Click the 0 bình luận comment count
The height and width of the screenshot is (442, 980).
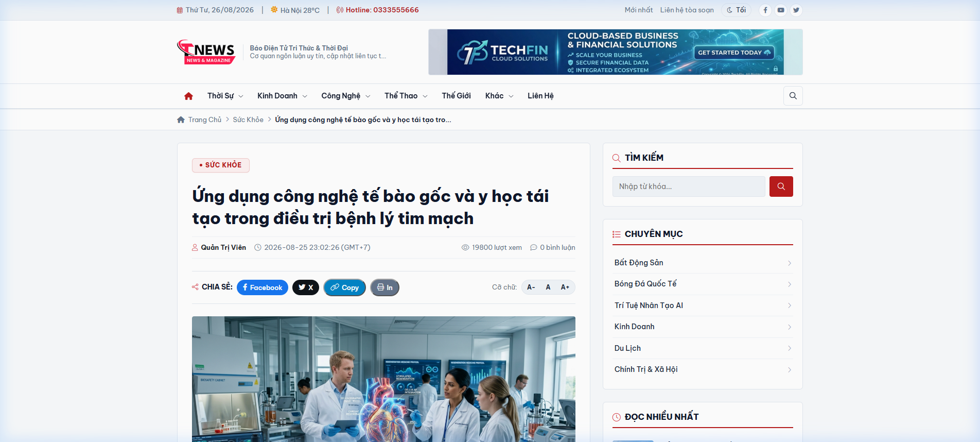[552, 247]
